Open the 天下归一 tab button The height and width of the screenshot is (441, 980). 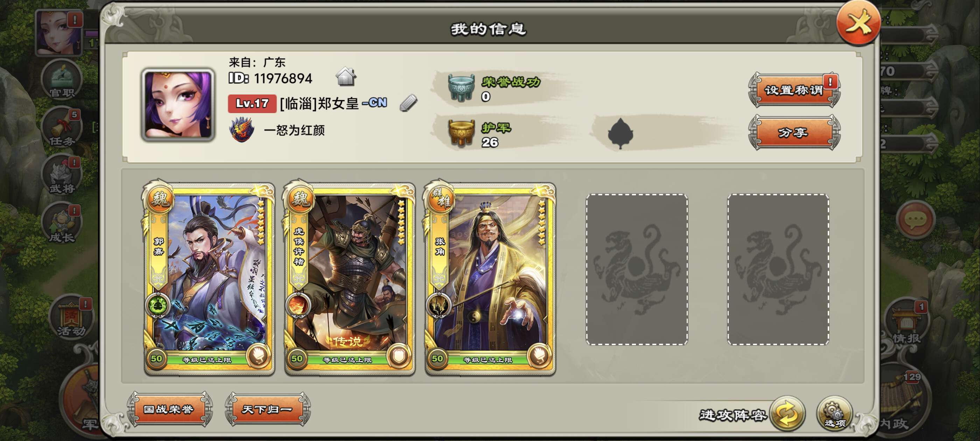click(267, 409)
